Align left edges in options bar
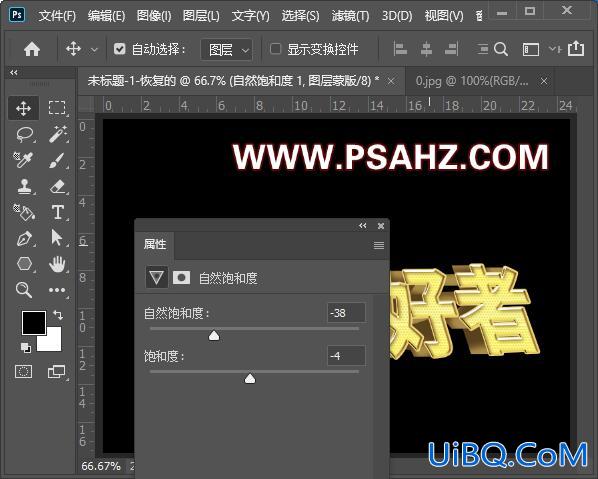The height and width of the screenshot is (479, 598). coord(400,50)
